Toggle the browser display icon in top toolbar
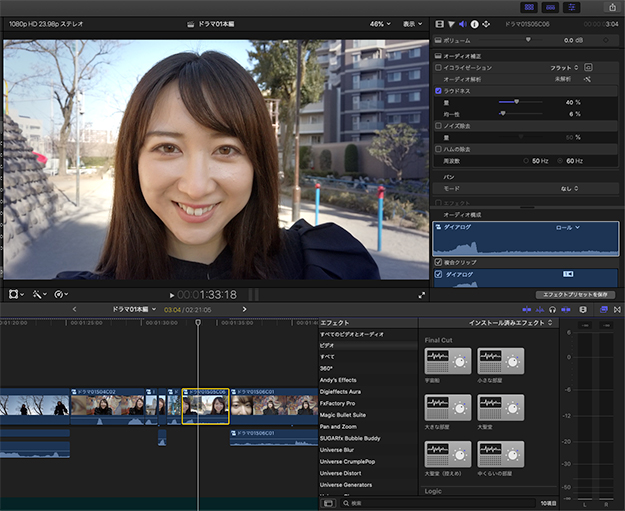The height and width of the screenshot is (511, 625). click(529, 7)
